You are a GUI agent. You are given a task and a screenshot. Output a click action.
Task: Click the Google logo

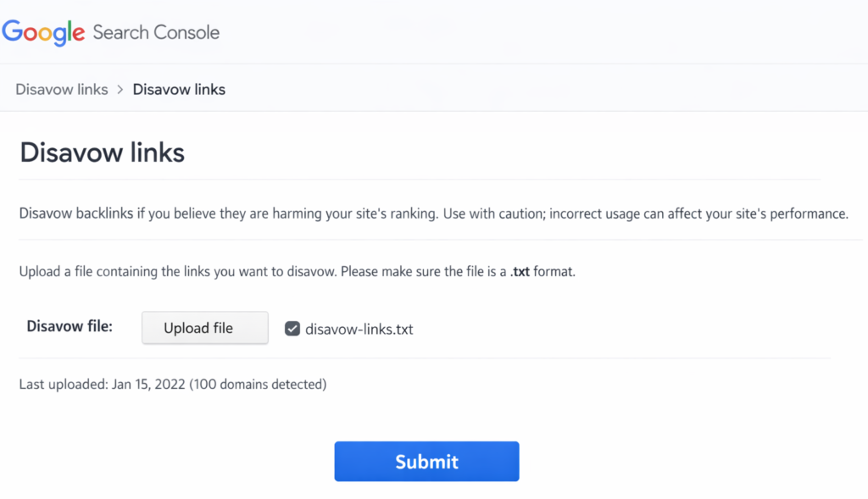click(x=44, y=32)
